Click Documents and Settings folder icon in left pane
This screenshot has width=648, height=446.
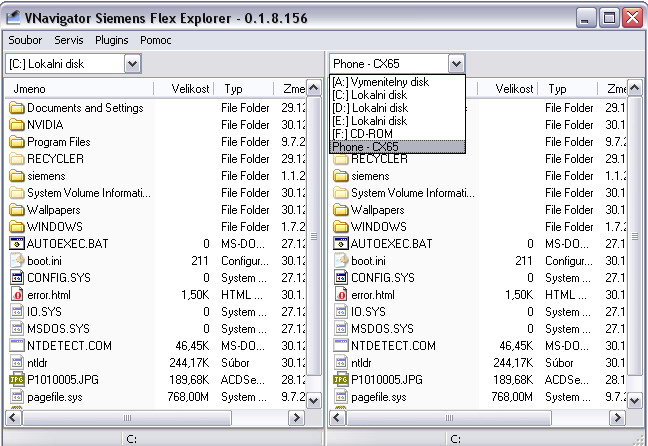pos(17,108)
